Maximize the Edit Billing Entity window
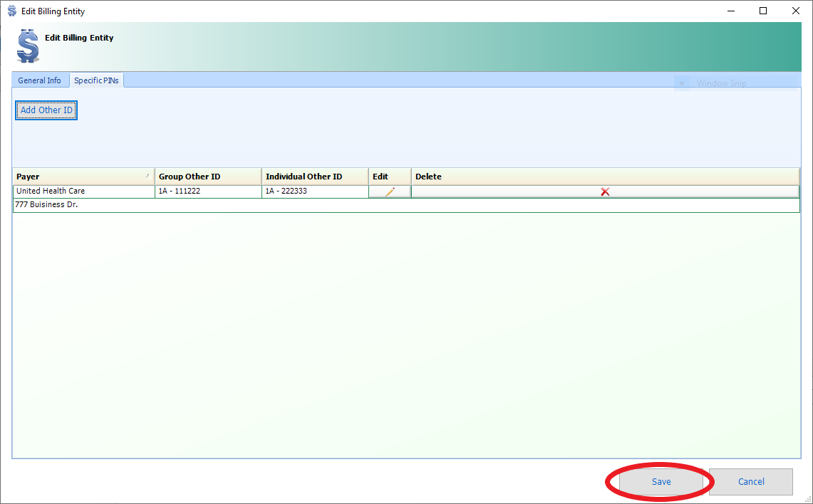The height and width of the screenshot is (504, 813). point(763,11)
